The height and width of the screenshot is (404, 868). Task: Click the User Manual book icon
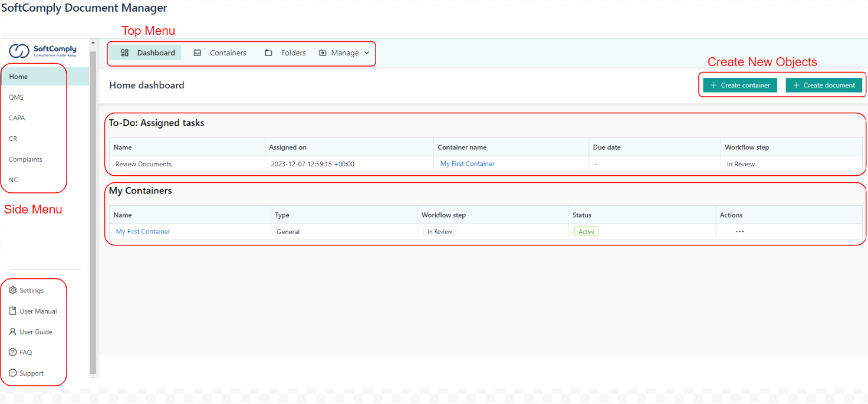point(12,311)
